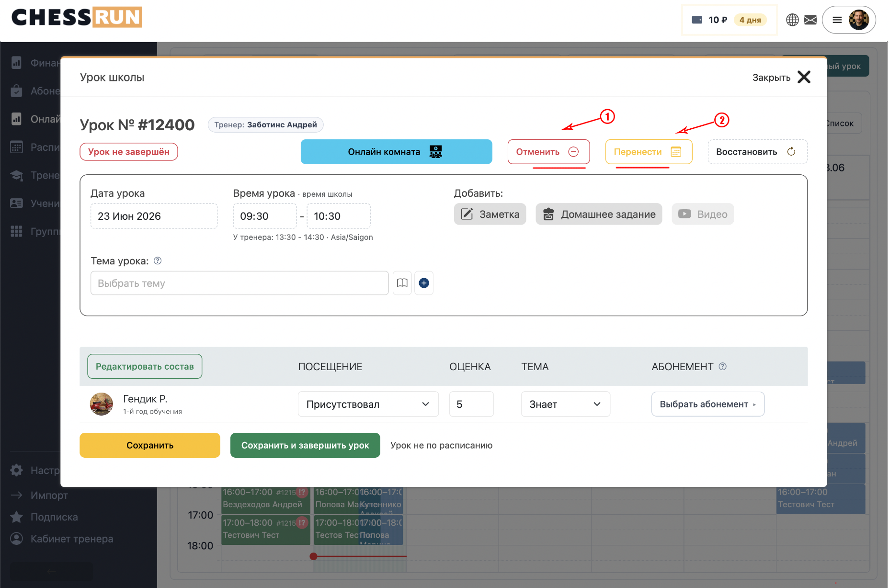
Task: Click help icon next to АБОНЕМЕНТ
Action: click(x=723, y=366)
